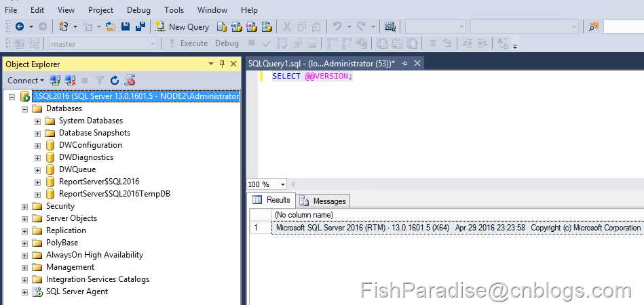644x305 pixels.
Task: Expand the DWQueue database node
Action: click(x=37, y=170)
